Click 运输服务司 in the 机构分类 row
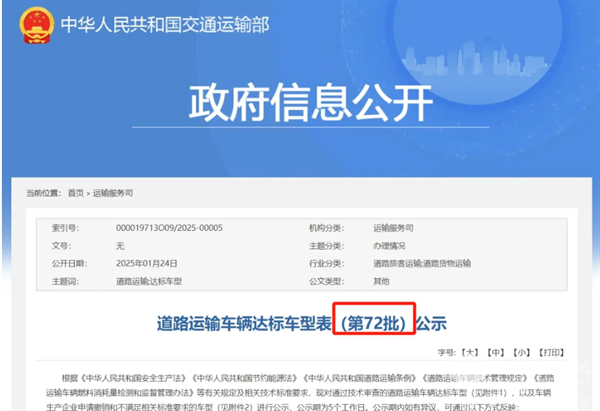Image resolution: width=600 pixels, height=411 pixels. [x=364, y=227]
